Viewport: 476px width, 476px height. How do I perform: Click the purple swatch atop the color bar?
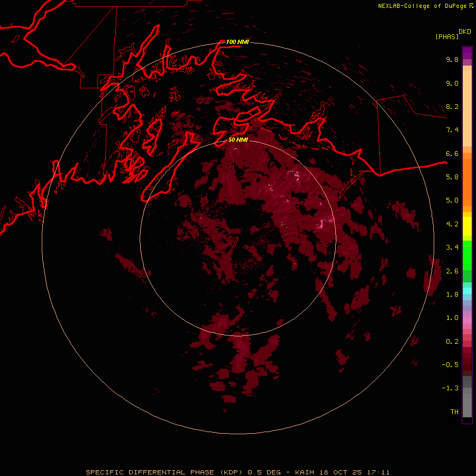(x=467, y=53)
